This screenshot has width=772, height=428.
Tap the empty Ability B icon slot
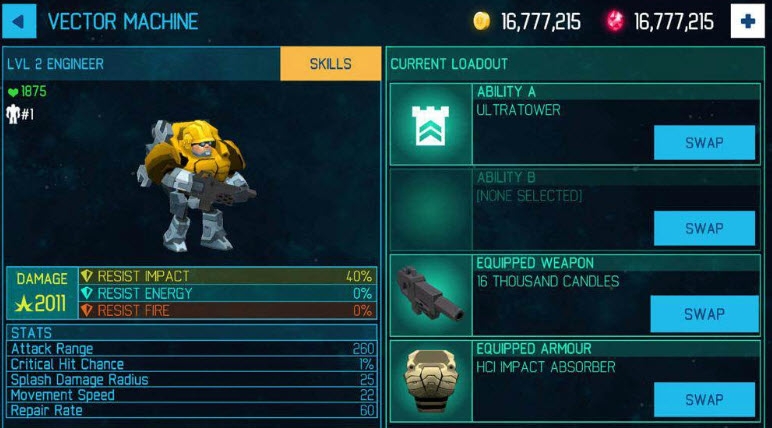(x=430, y=210)
